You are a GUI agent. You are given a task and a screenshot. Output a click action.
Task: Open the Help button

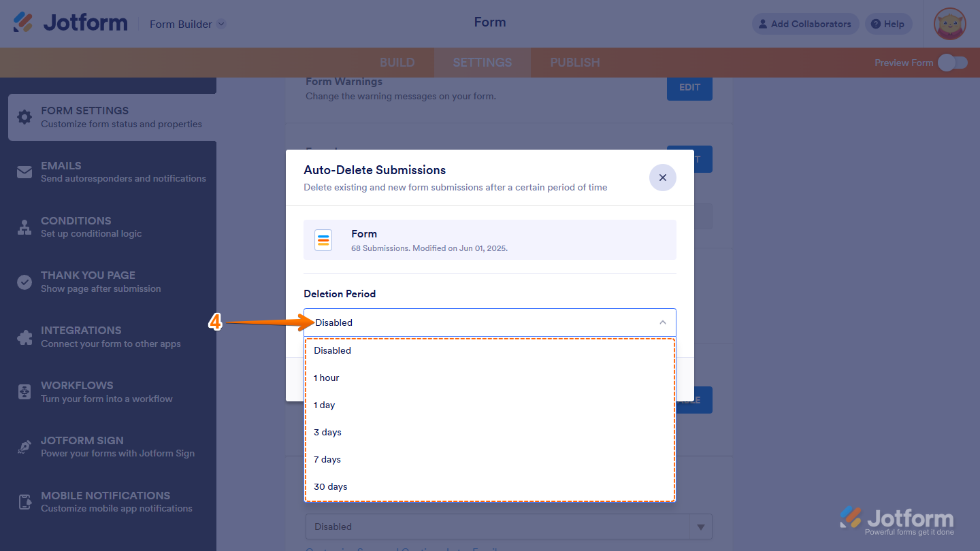tap(887, 24)
